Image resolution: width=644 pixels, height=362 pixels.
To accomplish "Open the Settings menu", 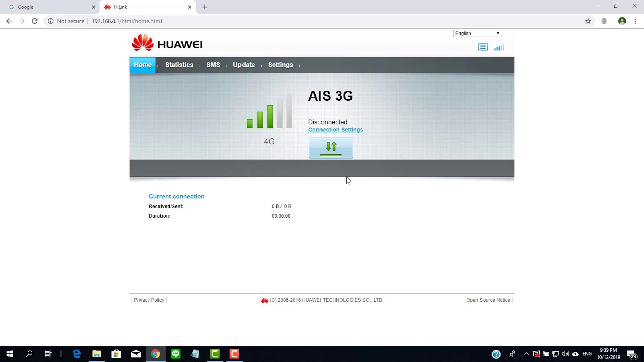I will [x=281, y=65].
